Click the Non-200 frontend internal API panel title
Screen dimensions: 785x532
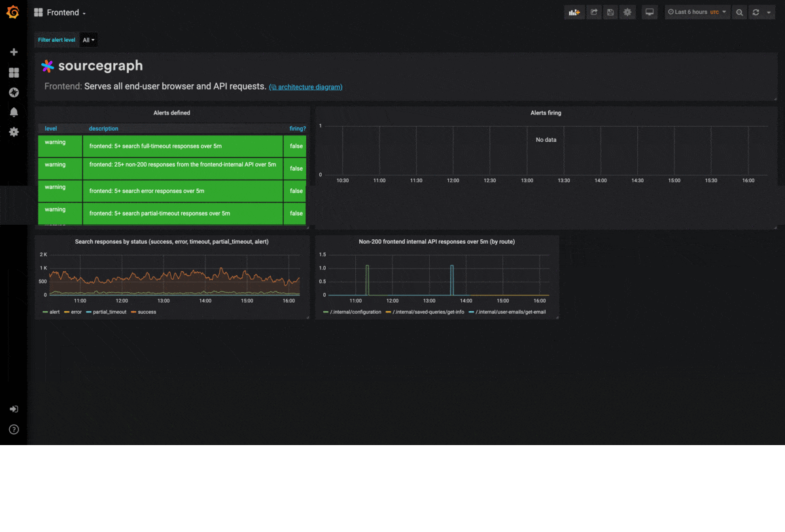coord(437,242)
